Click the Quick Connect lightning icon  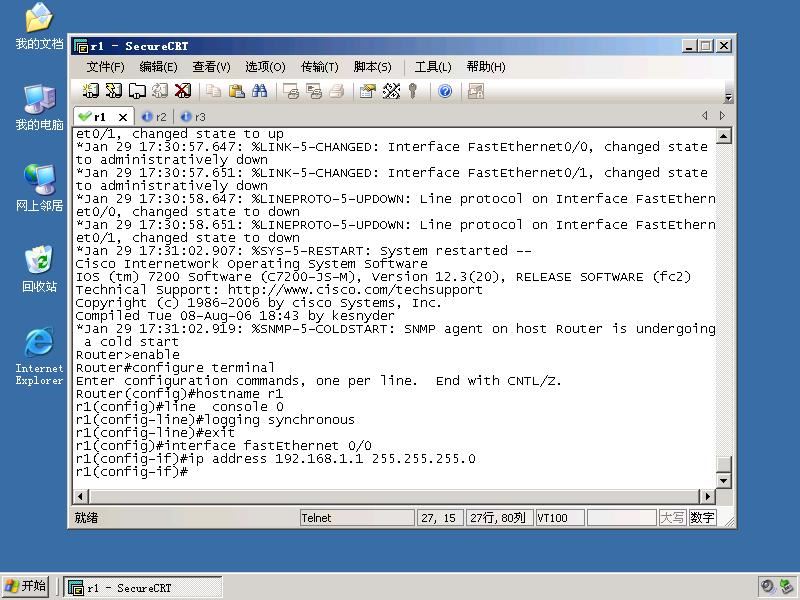(x=113, y=91)
